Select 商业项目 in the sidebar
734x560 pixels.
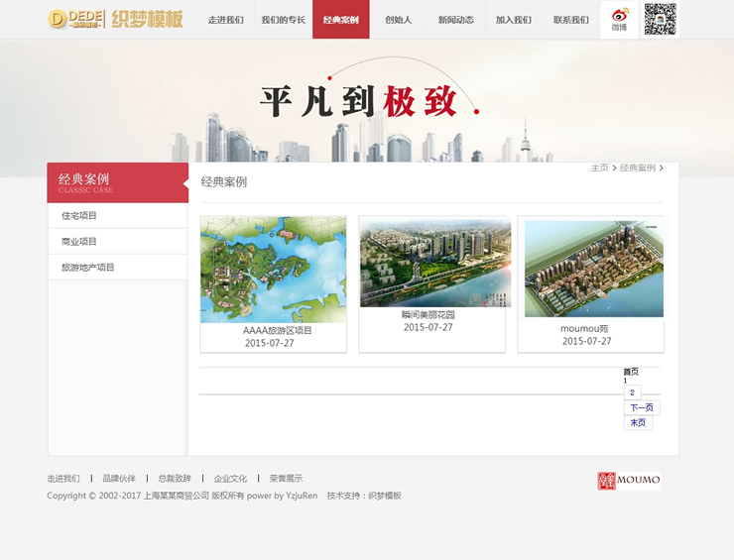pyautogui.click(x=79, y=242)
